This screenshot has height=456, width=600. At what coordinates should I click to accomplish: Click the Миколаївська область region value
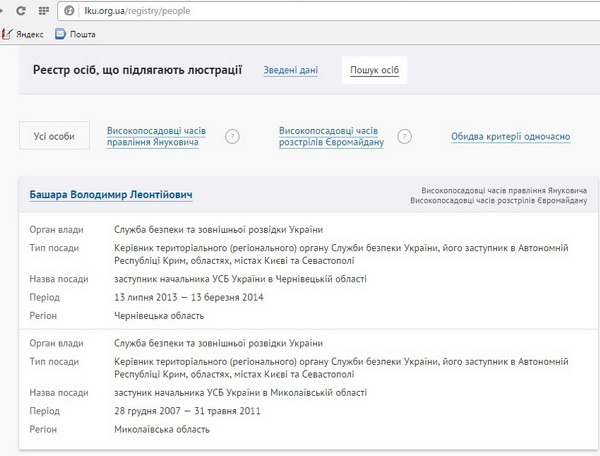(x=162, y=429)
